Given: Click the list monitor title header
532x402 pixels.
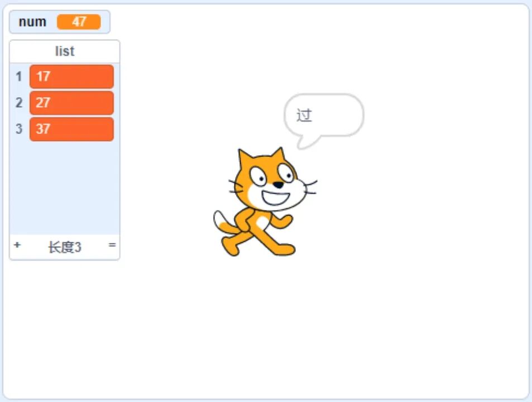Looking at the screenshot, I should click(x=64, y=51).
